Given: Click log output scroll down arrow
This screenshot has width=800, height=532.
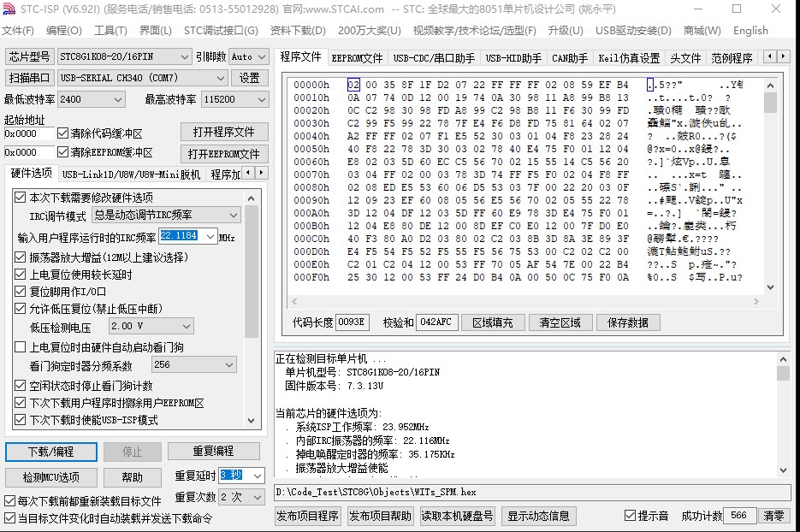Looking at the screenshot, I should click(x=783, y=470).
